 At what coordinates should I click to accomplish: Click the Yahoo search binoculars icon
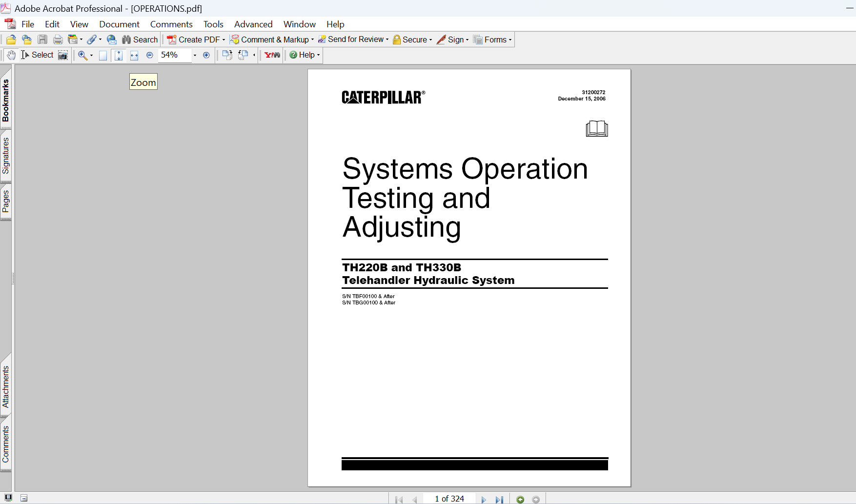272,55
